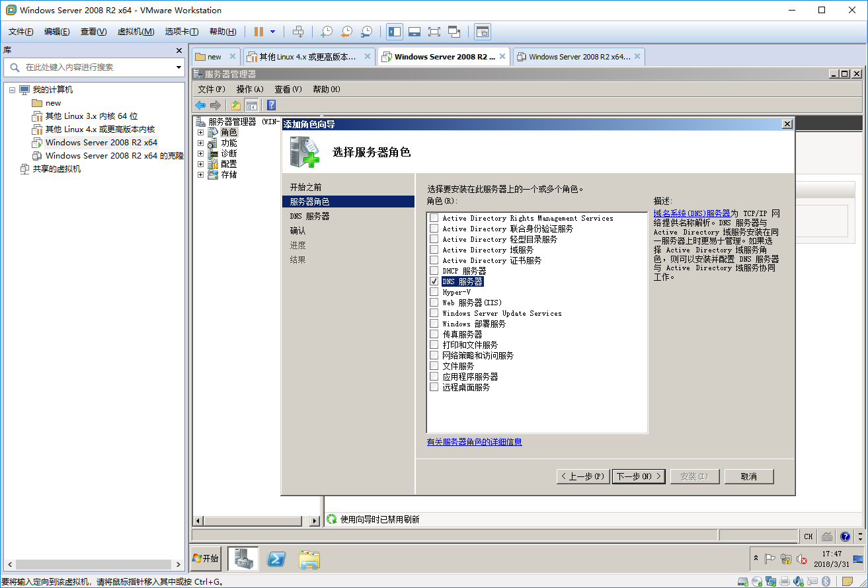Viewport: 868px width, 588px height.
Task: Uncheck the DNS 服务器 role
Action: (434, 281)
